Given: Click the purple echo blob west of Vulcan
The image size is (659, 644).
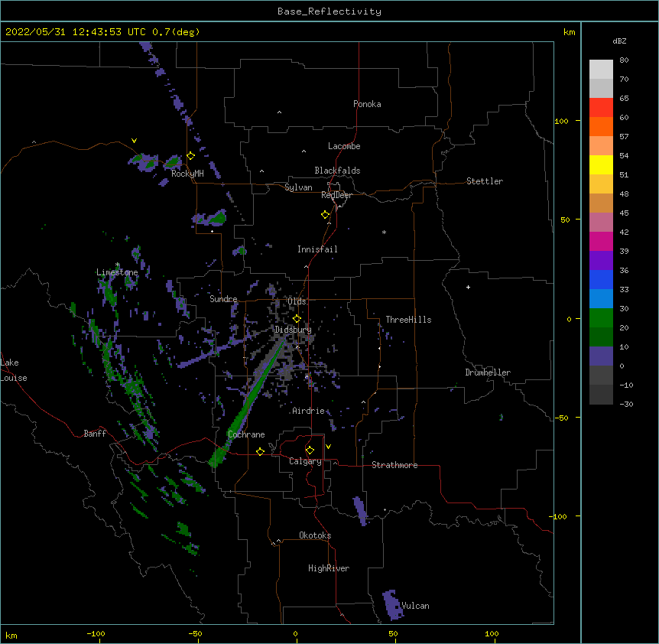Looking at the screenshot, I should pyautogui.click(x=392, y=604).
